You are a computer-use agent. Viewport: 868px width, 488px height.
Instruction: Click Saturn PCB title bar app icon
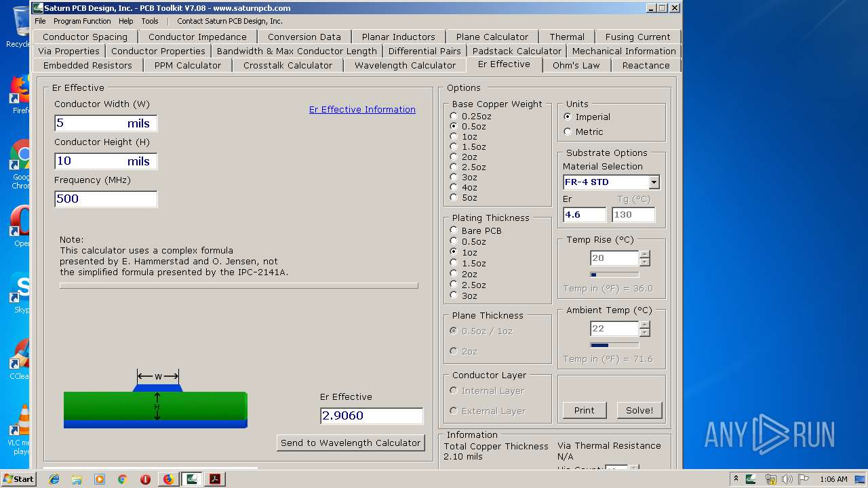pos(38,8)
